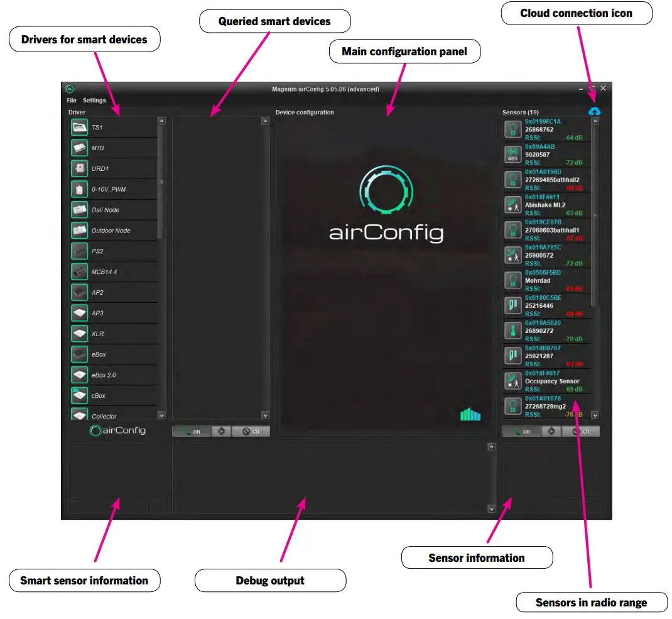Viewport: 672px width, 619px height.
Task: Clear the sensors list with clr button
Action: 581,431
